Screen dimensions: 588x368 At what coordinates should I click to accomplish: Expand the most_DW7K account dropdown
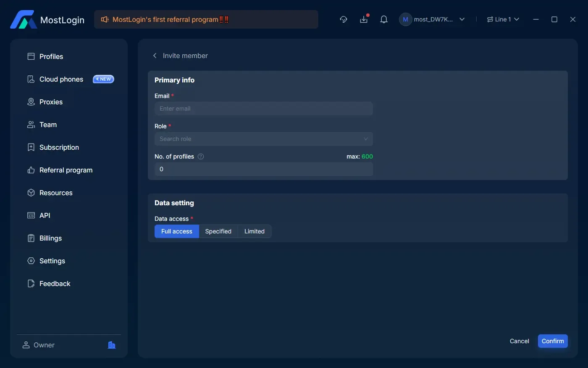pyautogui.click(x=433, y=19)
